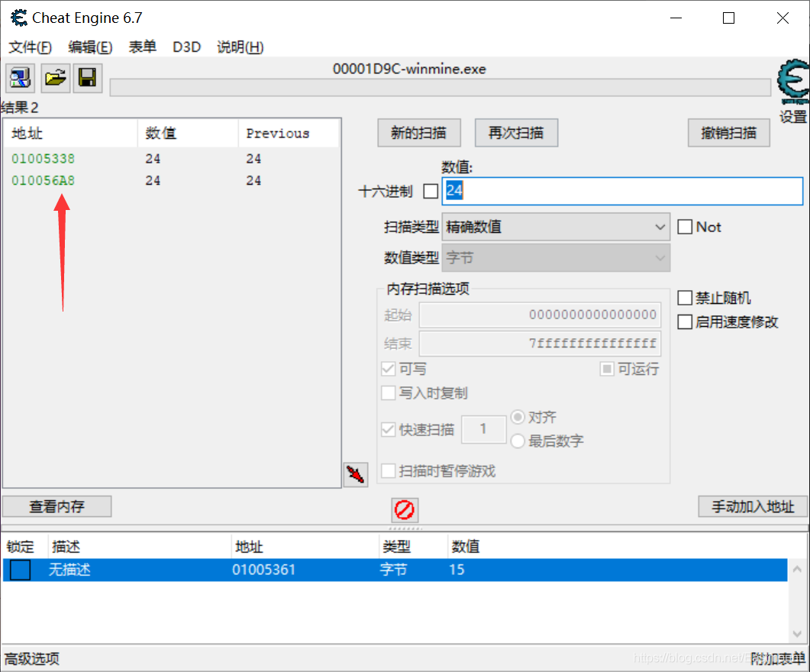The width and height of the screenshot is (810, 672).
Task: Click the scan progress bar
Action: tap(440, 87)
